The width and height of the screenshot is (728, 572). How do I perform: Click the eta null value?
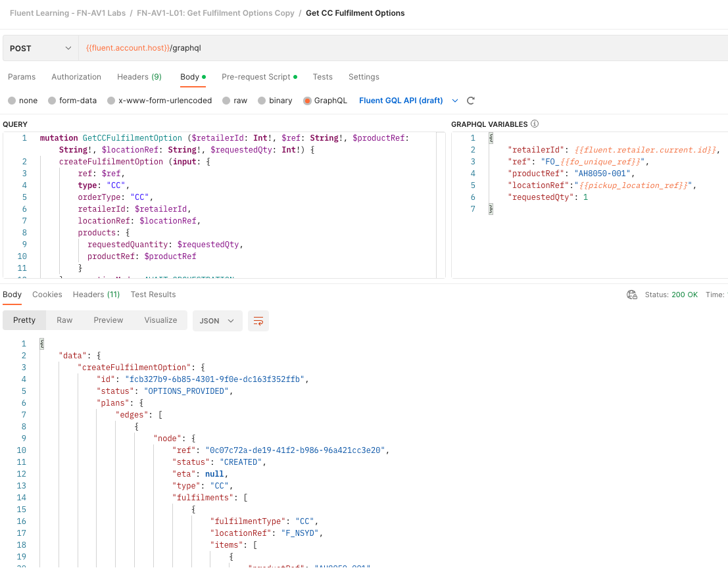click(214, 474)
